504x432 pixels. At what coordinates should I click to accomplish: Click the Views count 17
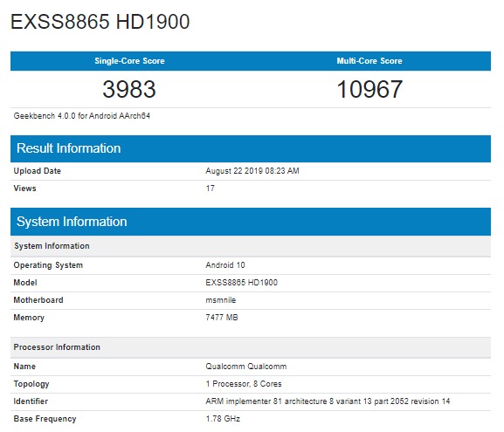tap(211, 189)
